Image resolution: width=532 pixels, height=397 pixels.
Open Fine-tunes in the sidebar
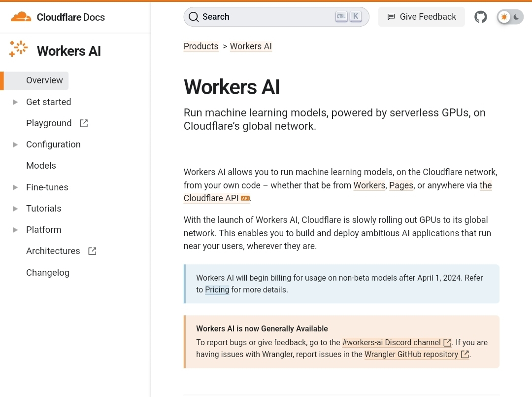47,187
